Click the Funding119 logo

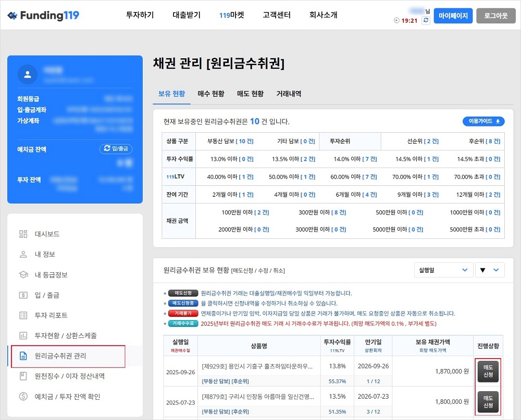pos(43,15)
